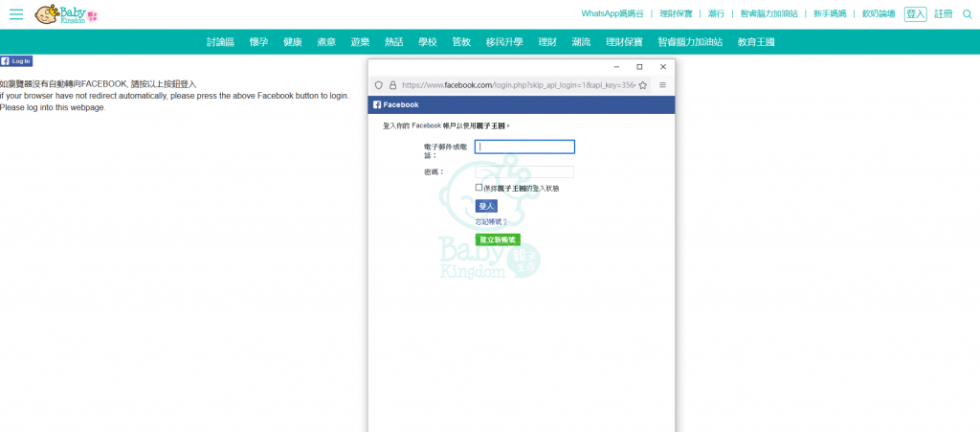Open the 潮行 top link
Image resolution: width=980 pixels, height=432 pixels.
pyautogui.click(x=716, y=13)
